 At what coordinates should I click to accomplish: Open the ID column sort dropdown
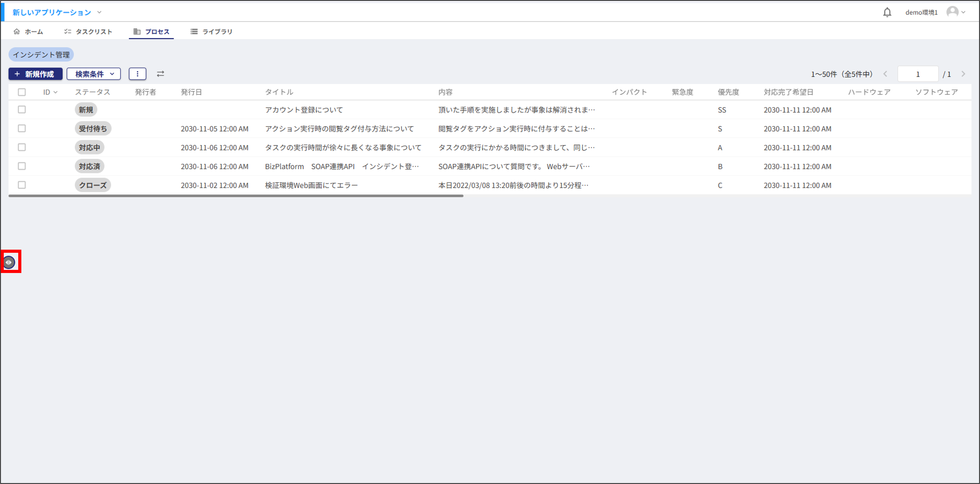[x=56, y=92]
